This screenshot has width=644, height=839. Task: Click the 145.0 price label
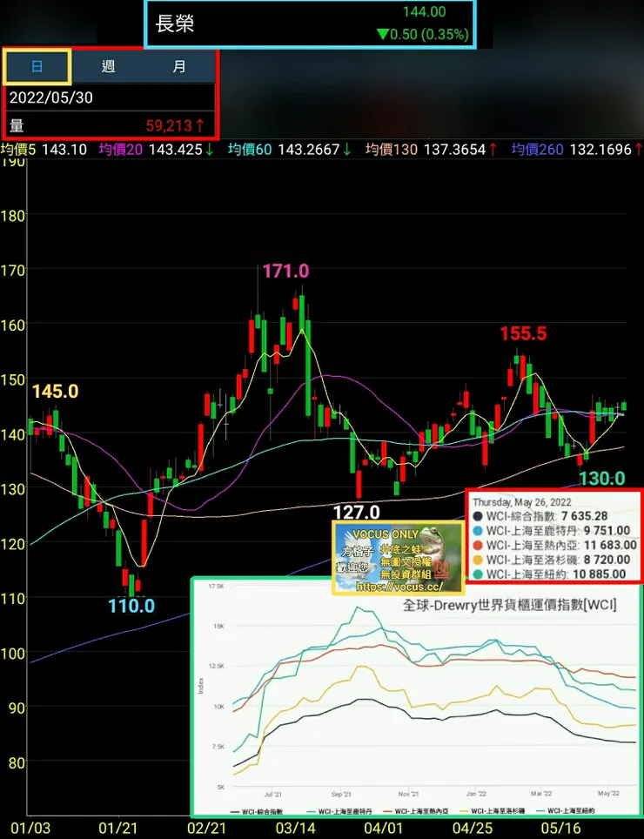[55, 392]
